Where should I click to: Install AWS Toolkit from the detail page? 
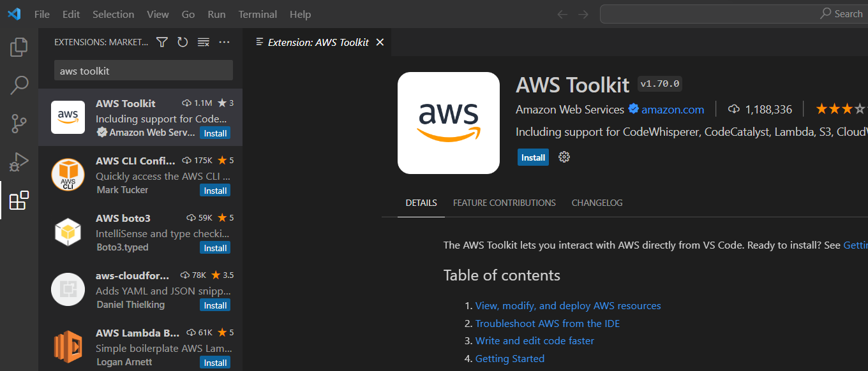pyautogui.click(x=533, y=157)
